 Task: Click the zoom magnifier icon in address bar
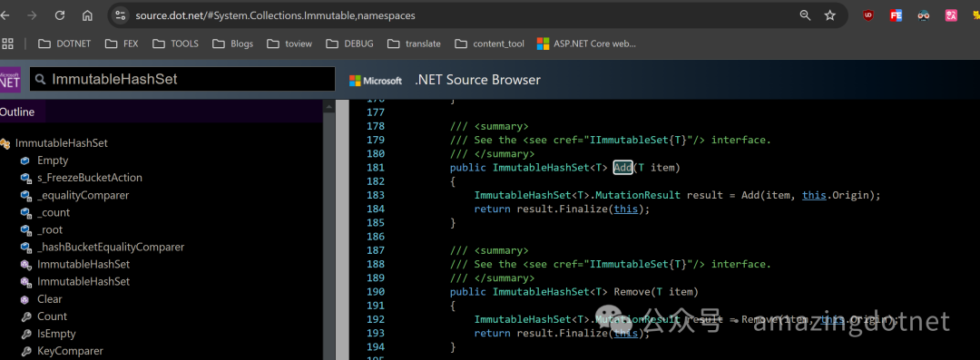(805, 15)
